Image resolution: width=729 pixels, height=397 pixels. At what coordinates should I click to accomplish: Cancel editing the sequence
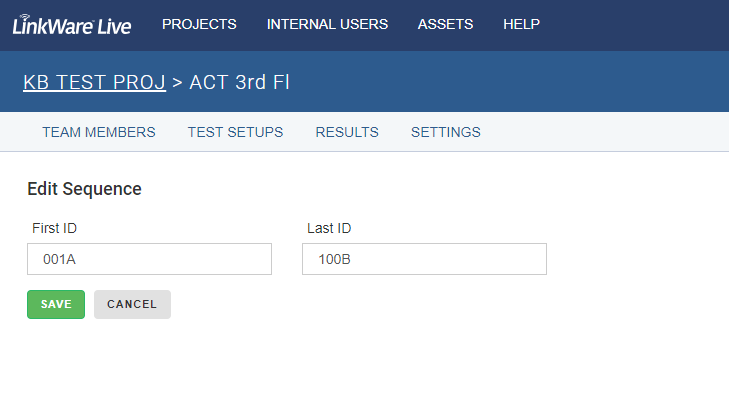(133, 304)
